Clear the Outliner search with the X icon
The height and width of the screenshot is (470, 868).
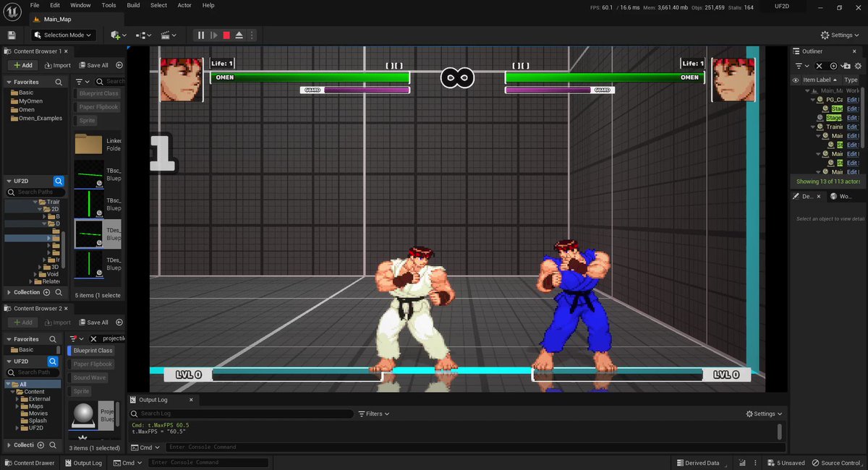coord(819,66)
